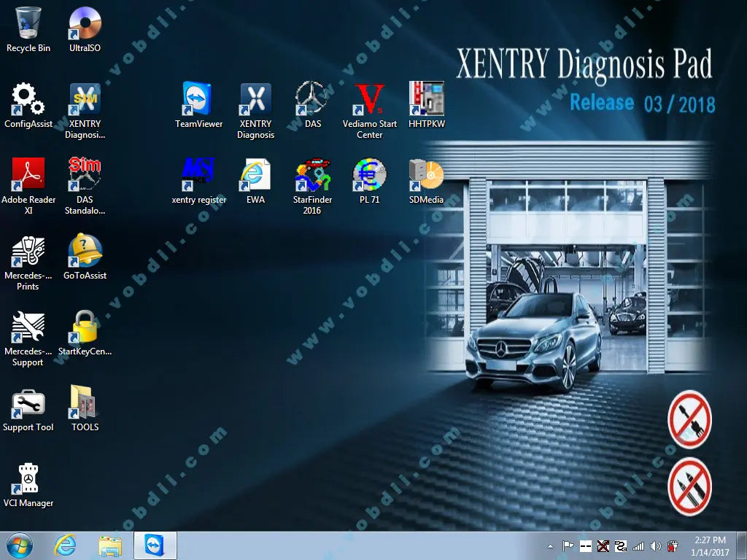Viewport: 747px width, 560px height.
Task: Launch the DAS Mercedes star icon
Action: (x=312, y=100)
